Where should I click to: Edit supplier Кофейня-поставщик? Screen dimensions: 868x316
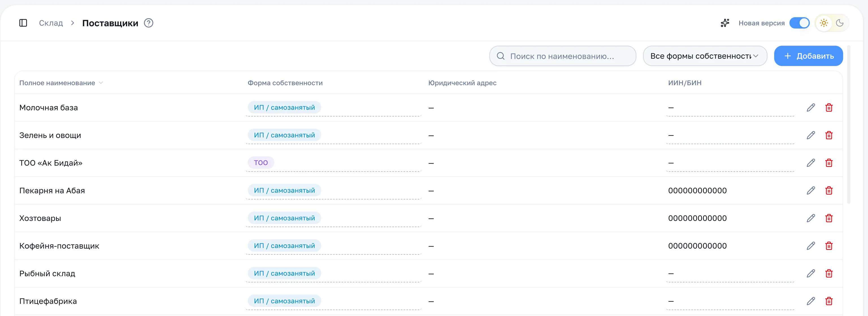811,246
